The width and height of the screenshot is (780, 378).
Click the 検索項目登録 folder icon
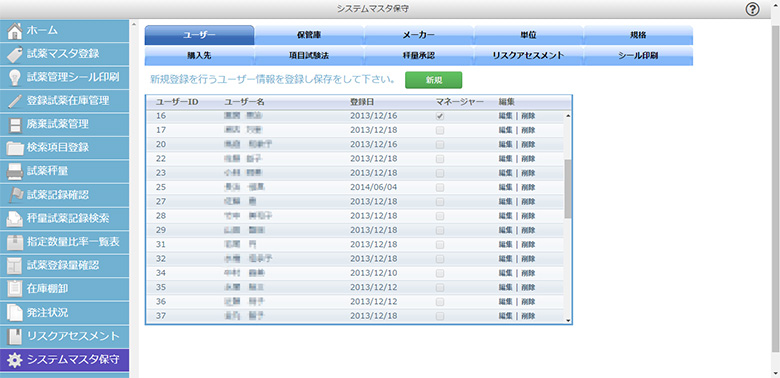[15, 148]
